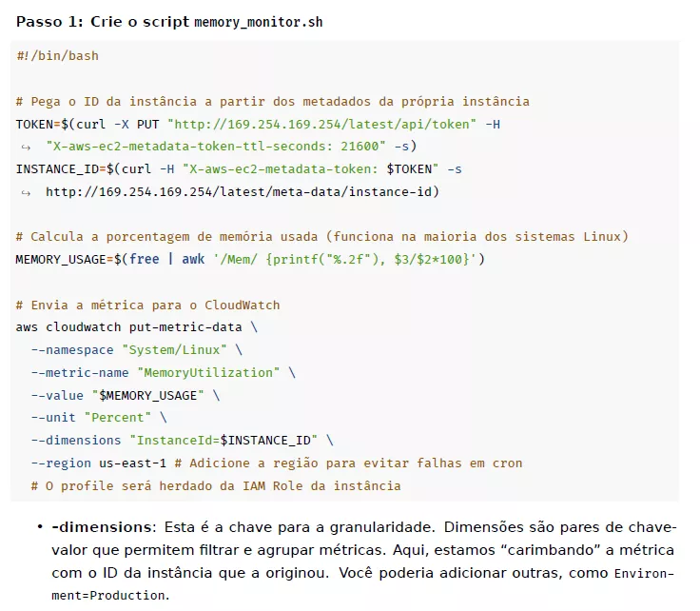
Task: Click the memory_monitor.sh filename in the heading
Action: [x=258, y=23]
